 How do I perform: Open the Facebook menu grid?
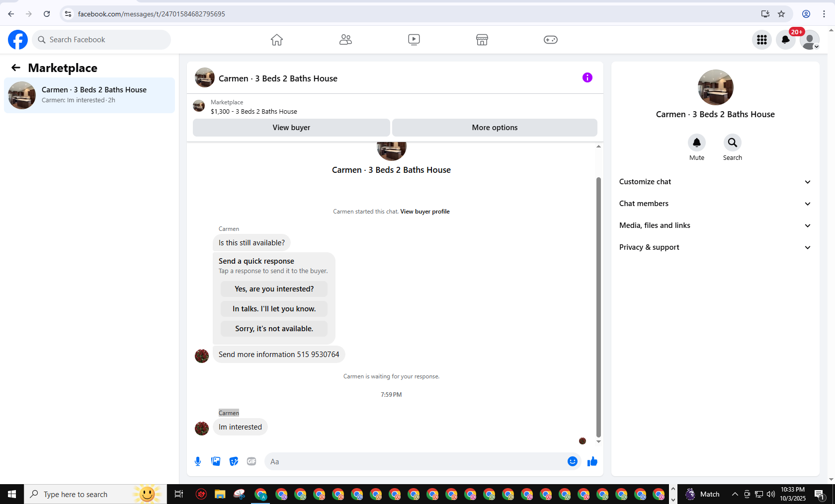pos(762,40)
